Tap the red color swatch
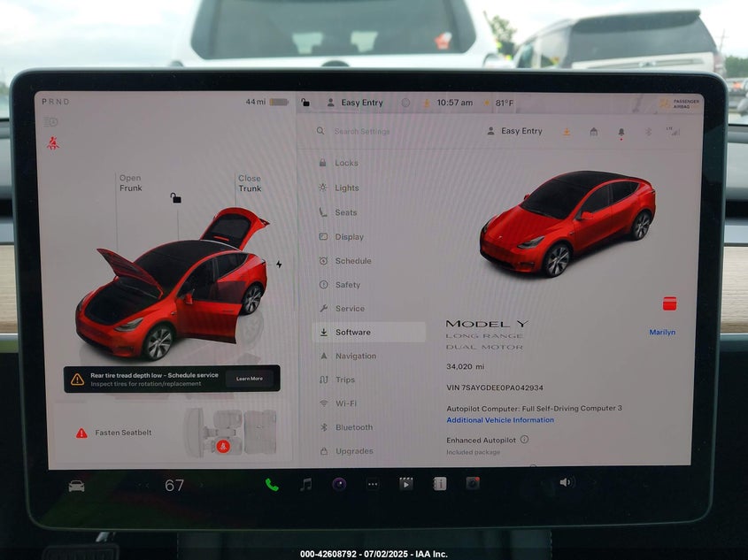The width and height of the screenshot is (748, 560). tap(669, 303)
